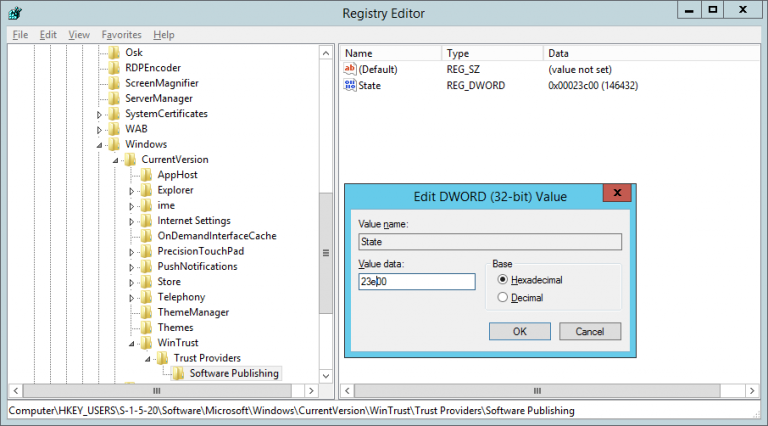
Task: Select the (Default) string value icon
Action: 350,69
